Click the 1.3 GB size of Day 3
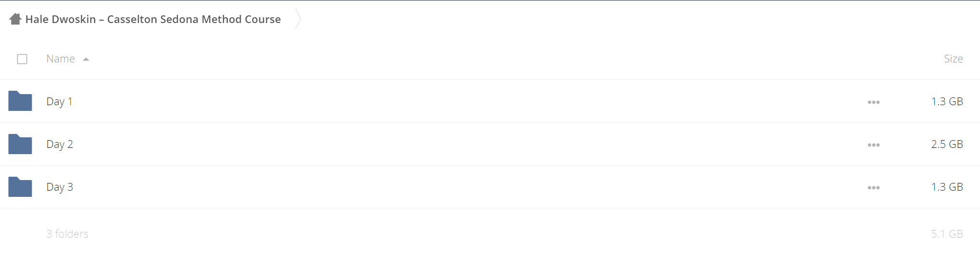The width and height of the screenshot is (980, 266). coord(947,187)
